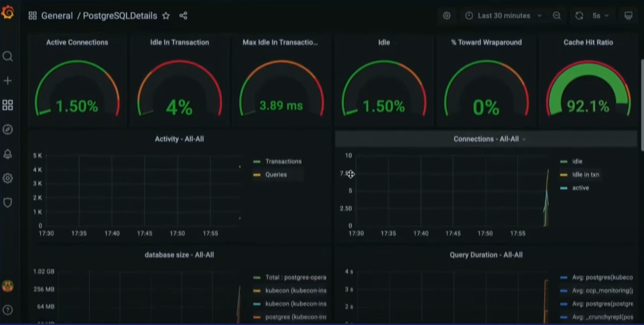Viewport: 644px width, 325px height.
Task: Star the PostgreSQLDetails dashboard
Action: tap(166, 16)
